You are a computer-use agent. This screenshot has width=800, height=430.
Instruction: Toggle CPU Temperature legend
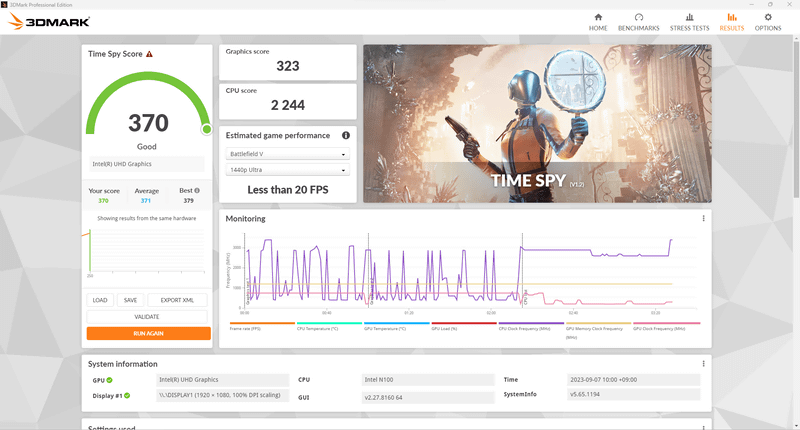coord(329,326)
